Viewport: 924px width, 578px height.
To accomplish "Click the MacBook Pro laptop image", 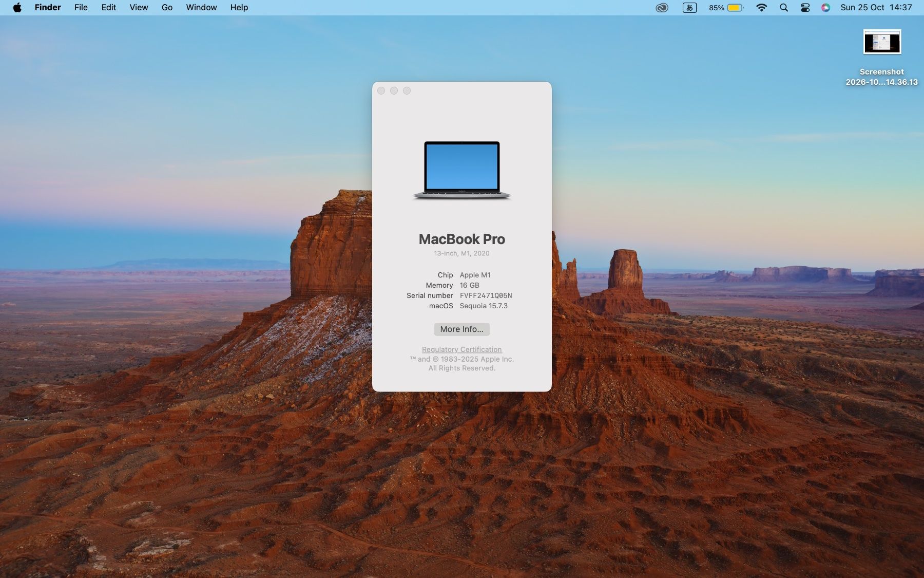I will [x=461, y=170].
